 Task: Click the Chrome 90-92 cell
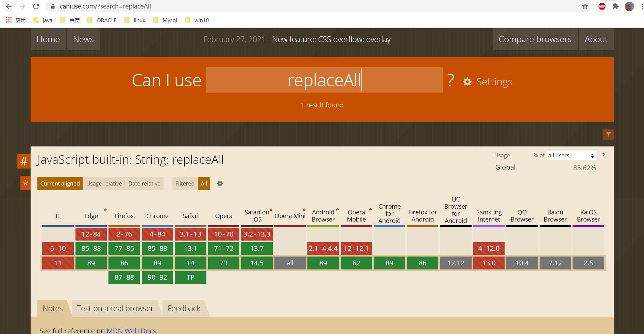tap(157, 277)
